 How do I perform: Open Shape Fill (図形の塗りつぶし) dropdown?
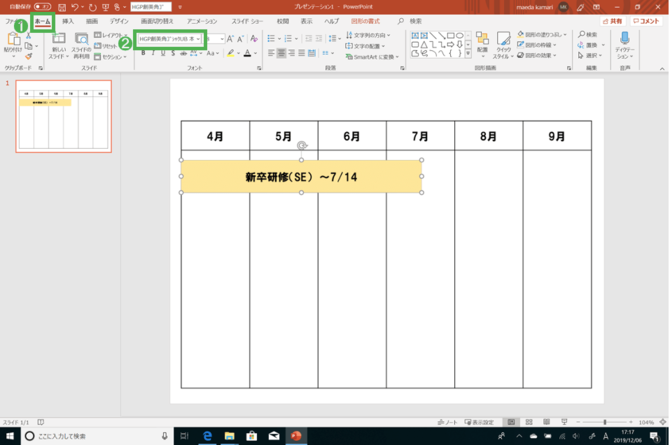click(x=542, y=34)
